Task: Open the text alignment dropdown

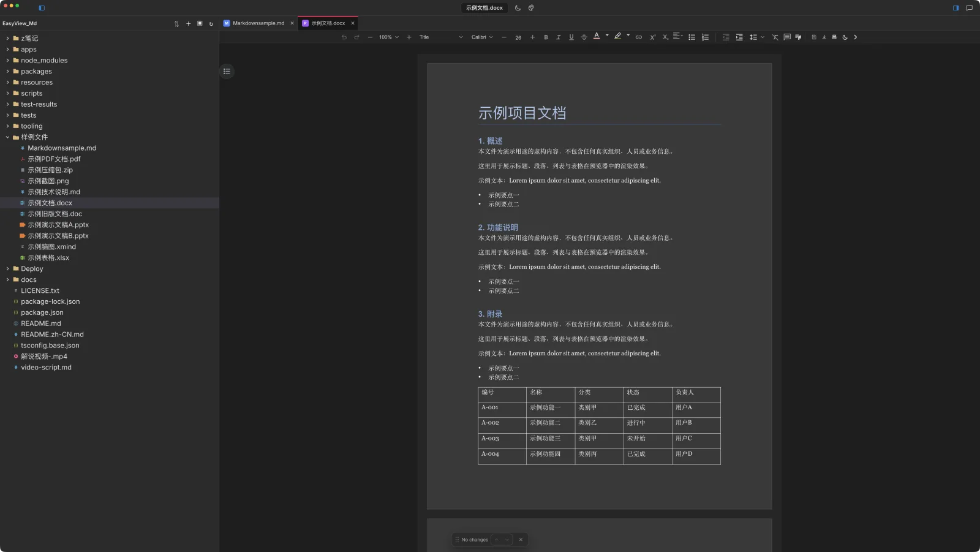Action: 677,36
